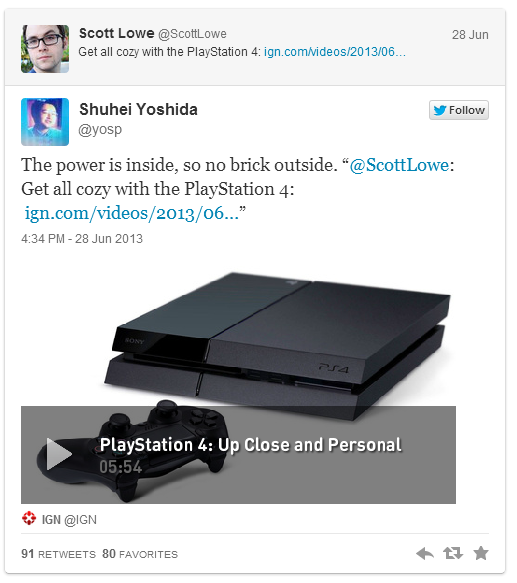The image size is (517, 583).
Task: Click the IGN red logo icon
Action: 29,518
